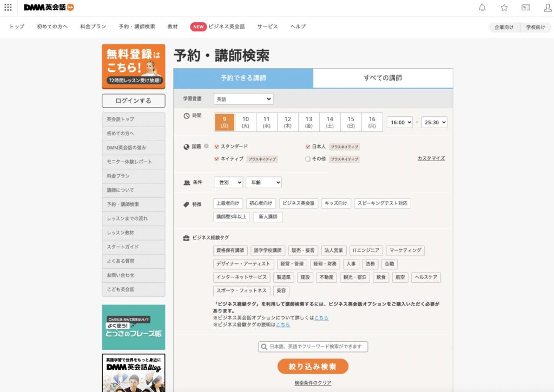
Task: Open DMM英会話の強み in the sidebar
Action: point(134,148)
